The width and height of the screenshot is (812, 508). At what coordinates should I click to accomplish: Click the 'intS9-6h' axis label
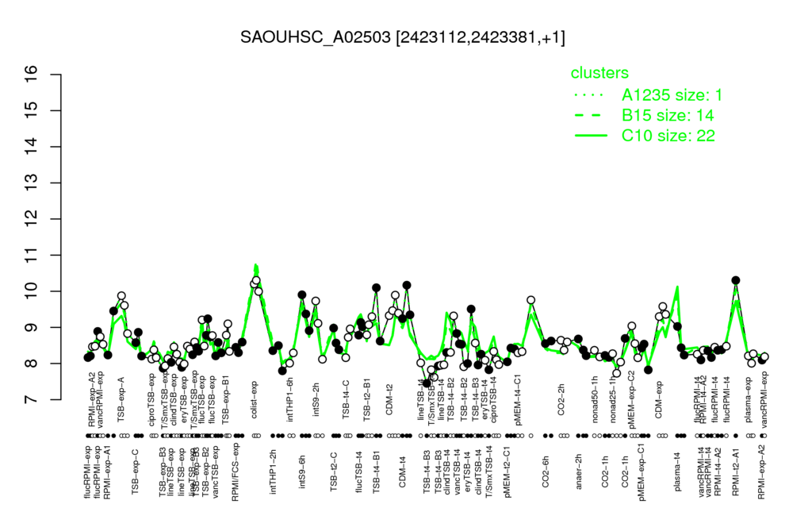(x=302, y=472)
